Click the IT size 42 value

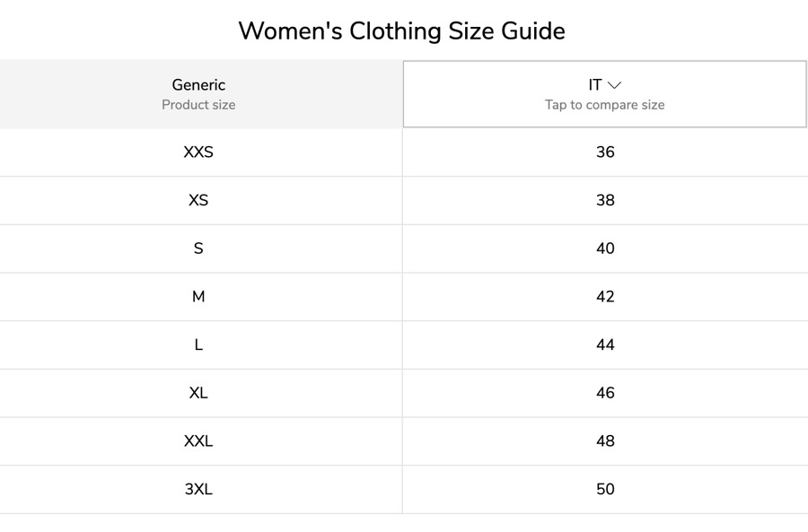coord(605,297)
